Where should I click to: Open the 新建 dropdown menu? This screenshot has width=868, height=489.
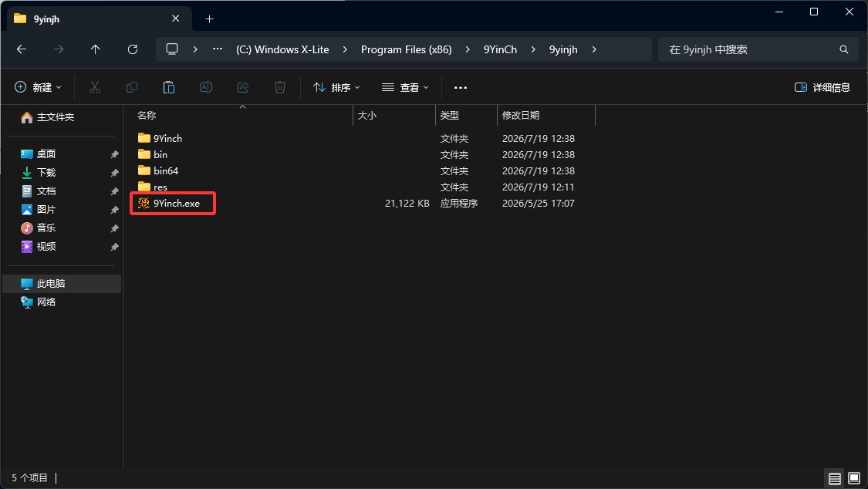(39, 87)
